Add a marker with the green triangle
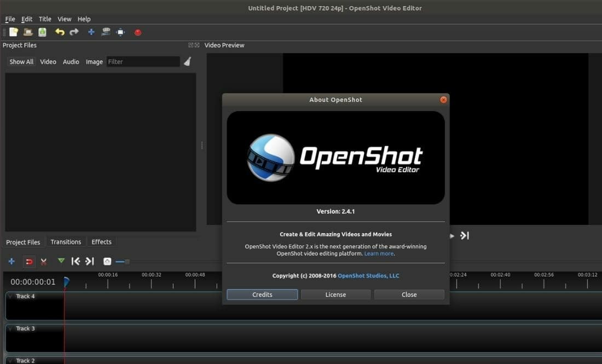Viewport: 602px width, 364px height. click(61, 261)
